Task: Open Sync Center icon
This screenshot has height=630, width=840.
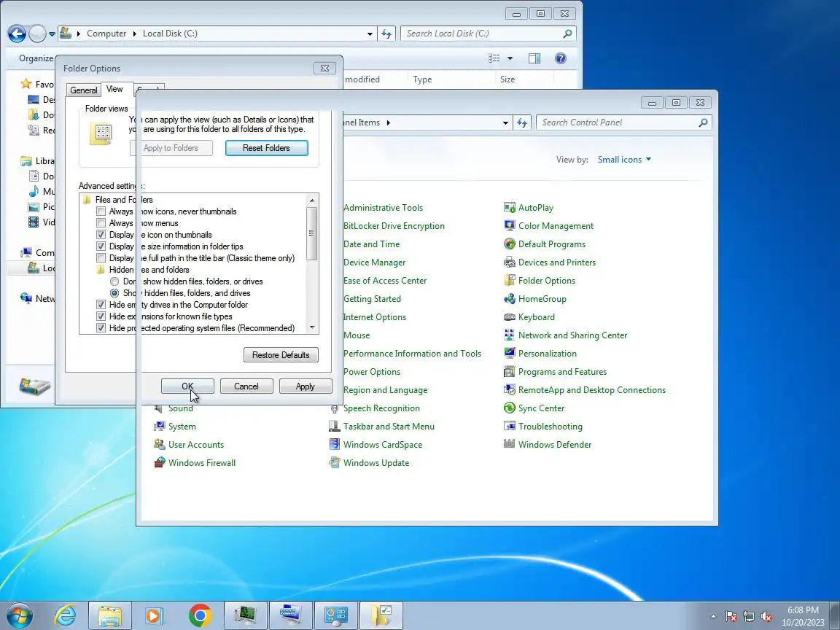Action: pyautogui.click(x=510, y=408)
